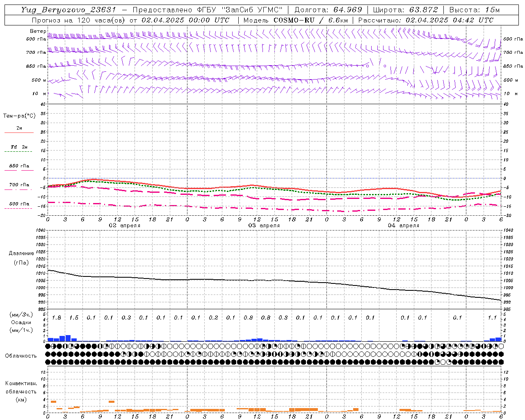Viewport: 525px width, 420px height.
Task: Click the computed time 'Рассчитано: 02.04.2025 04:42 UTC'
Action: (x=426, y=20)
